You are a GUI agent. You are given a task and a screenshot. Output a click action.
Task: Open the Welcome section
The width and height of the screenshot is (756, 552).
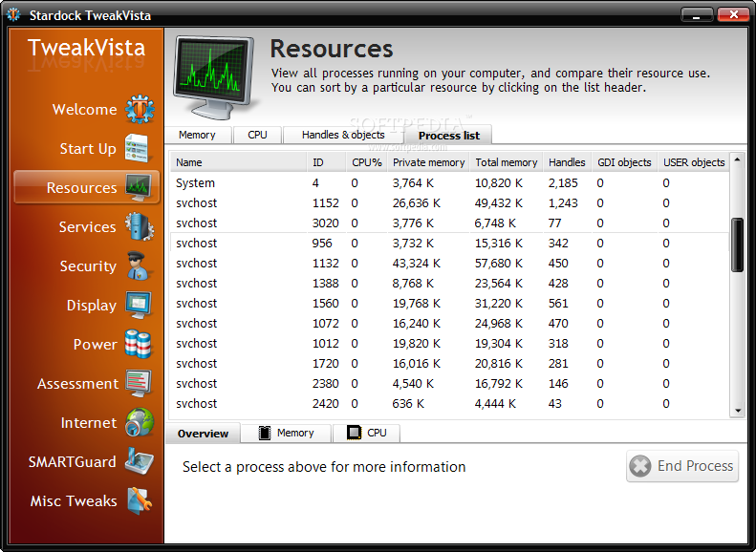click(x=84, y=109)
